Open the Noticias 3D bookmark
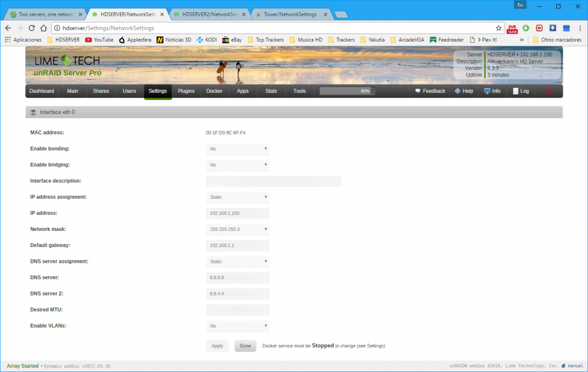Image resolution: width=588 pixels, height=372 pixels. (x=174, y=40)
